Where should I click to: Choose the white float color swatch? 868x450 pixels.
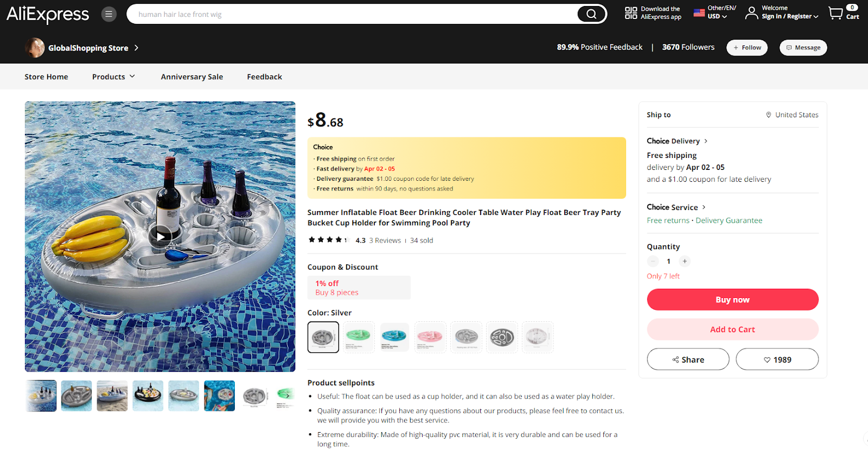538,337
